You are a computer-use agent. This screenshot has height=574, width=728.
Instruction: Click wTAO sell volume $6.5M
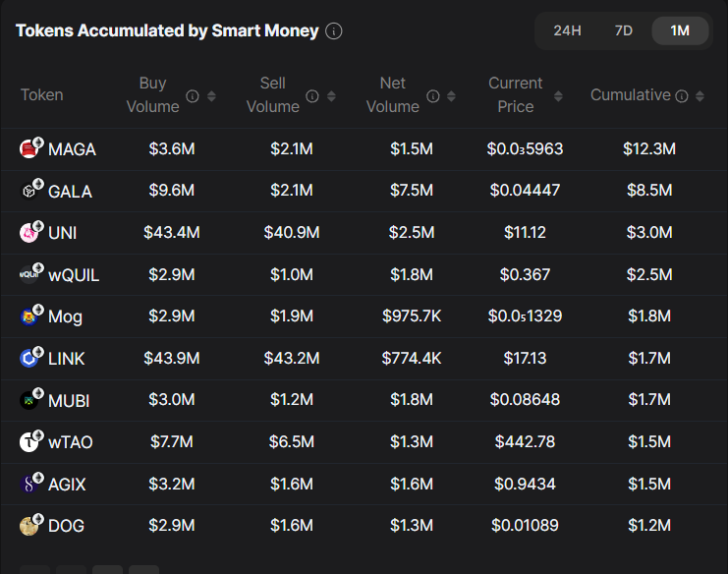(x=292, y=441)
